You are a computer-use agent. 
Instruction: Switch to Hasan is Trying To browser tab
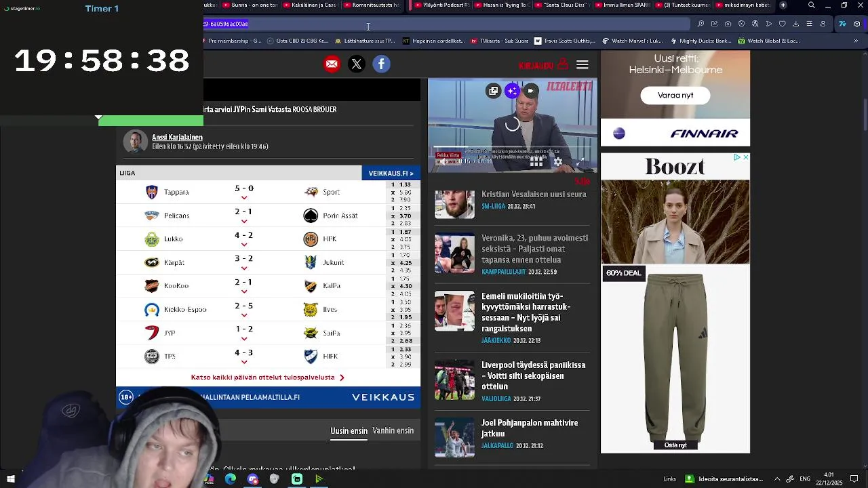(502, 5)
